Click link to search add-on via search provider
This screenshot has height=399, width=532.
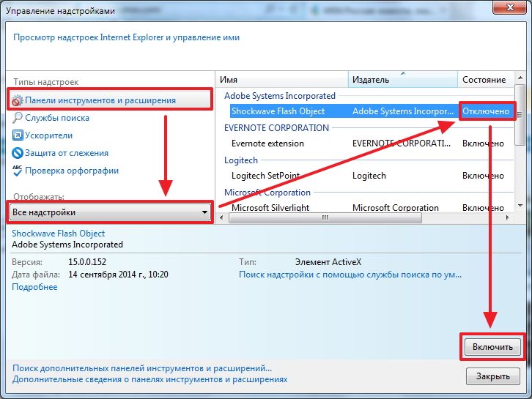[x=350, y=275]
